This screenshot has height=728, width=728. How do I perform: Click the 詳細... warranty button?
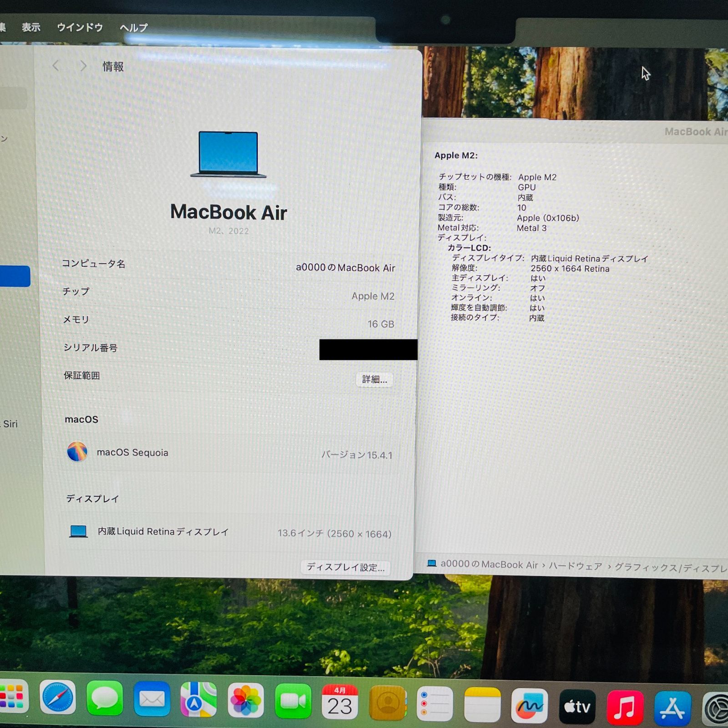374,379
